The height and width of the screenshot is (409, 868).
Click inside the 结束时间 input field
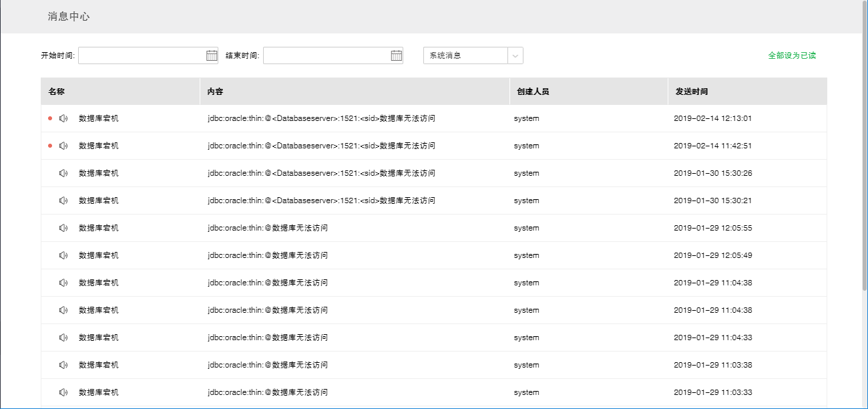click(327, 55)
